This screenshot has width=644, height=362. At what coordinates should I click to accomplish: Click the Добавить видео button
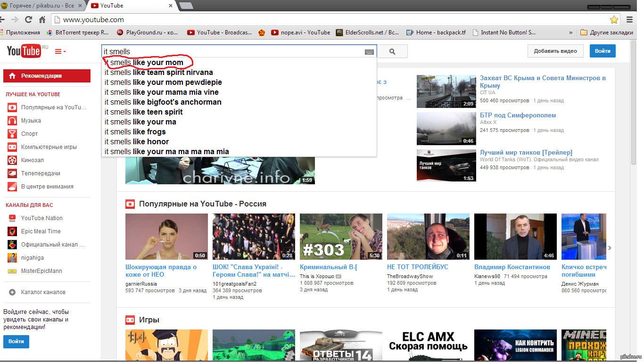(x=555, y=51)
